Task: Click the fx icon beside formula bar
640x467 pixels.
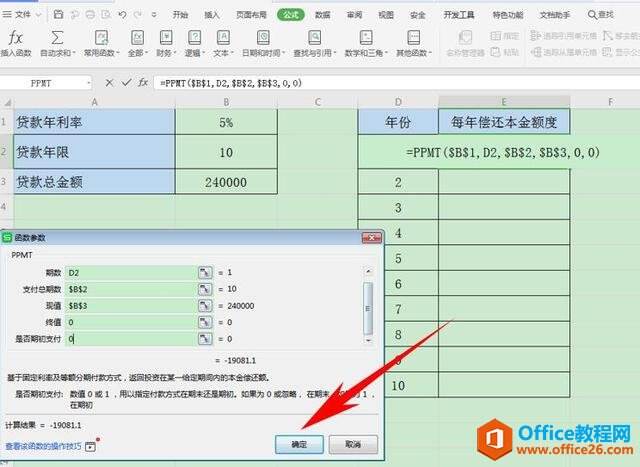Action: tap(143, 83)
